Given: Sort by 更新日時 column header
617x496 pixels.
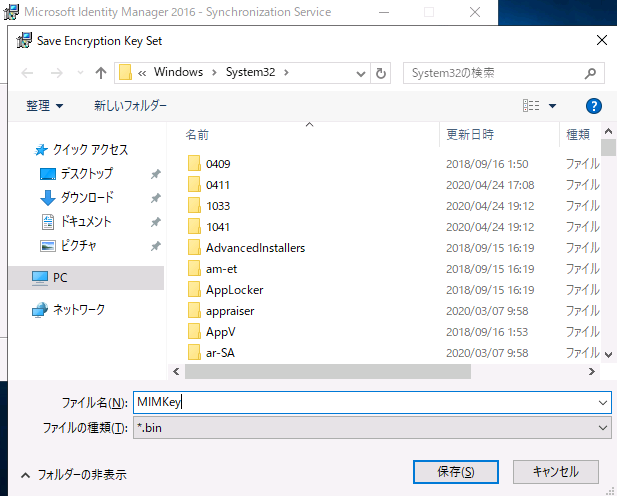Looking at the screenshot, I should pyautogui.click(x=470, y=135).
